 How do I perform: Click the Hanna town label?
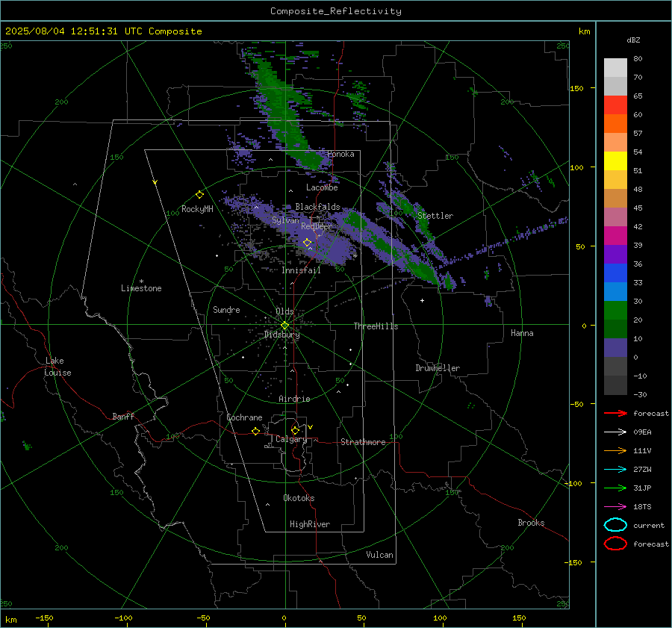[522, 333]
